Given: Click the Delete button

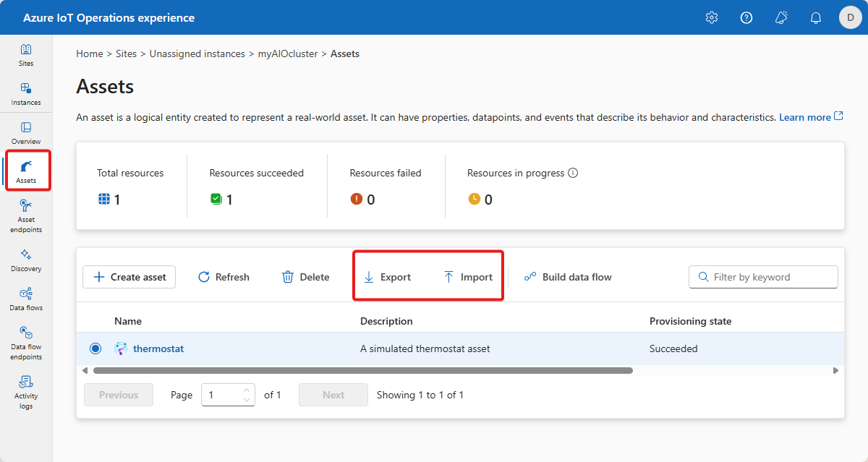Looking at the screenshot, I should pyautogui.click(x=305, y=277).
